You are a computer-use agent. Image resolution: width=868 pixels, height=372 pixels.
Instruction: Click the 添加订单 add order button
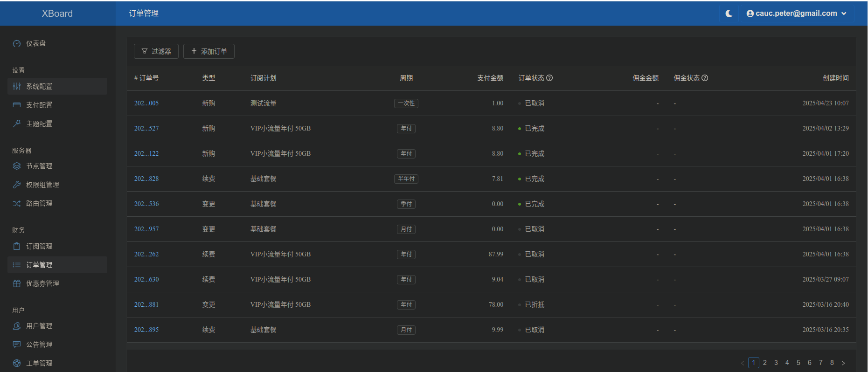tap(208, 51)
